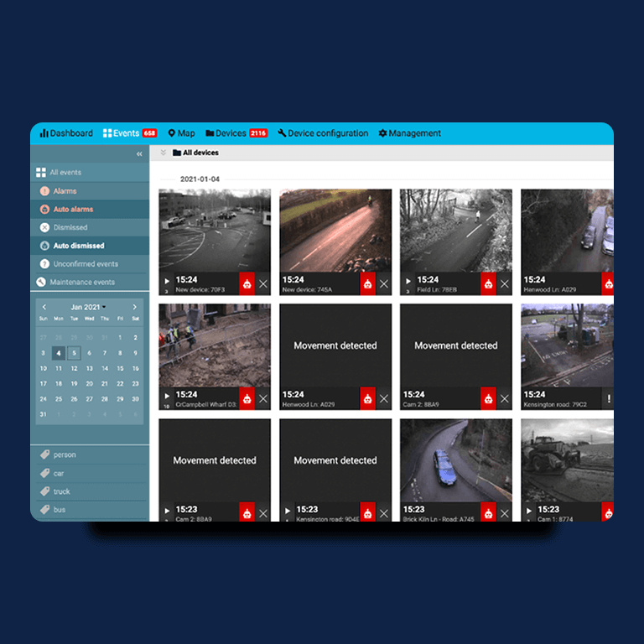
Task: Open the Jan 2021 month dropdown
Action: click(x=89, y=307)
